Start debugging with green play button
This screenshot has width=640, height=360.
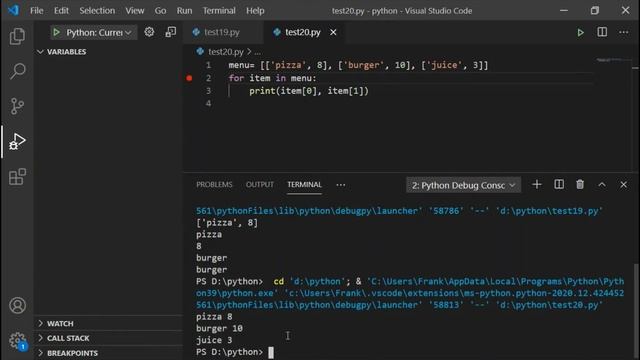57,32
